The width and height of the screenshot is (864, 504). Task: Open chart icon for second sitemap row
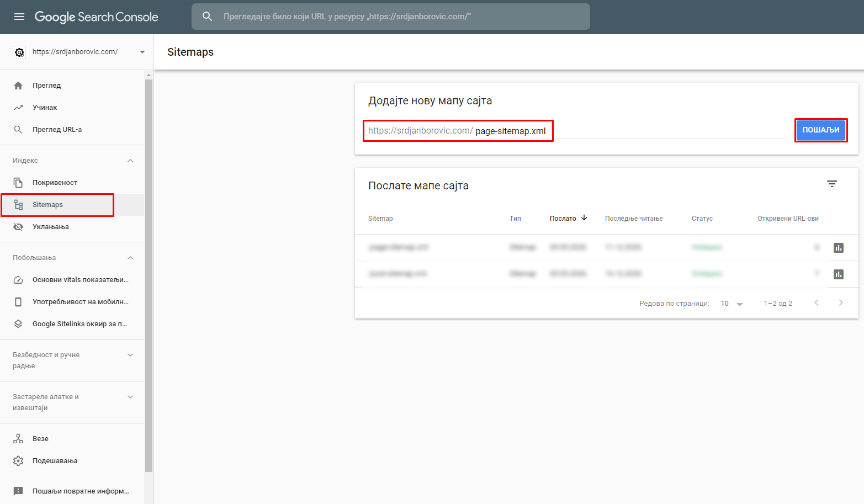pos(839,274)
